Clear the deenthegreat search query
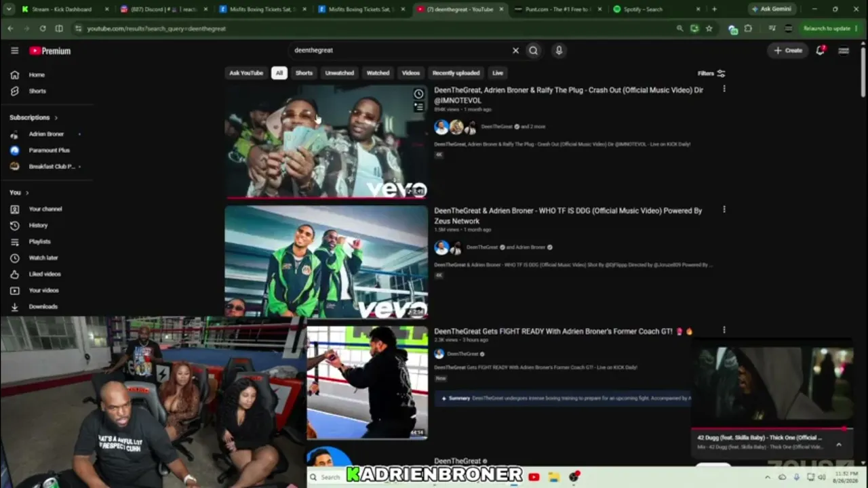This screenshot has height=488, width=868. pyautogui.click(x=515, y=50)
